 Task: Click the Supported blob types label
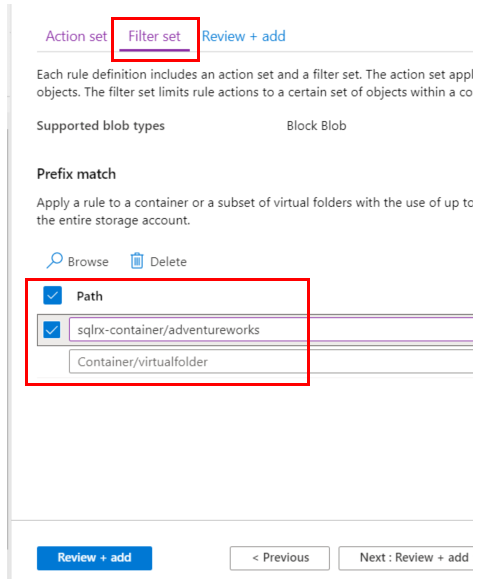coord(101,126)
